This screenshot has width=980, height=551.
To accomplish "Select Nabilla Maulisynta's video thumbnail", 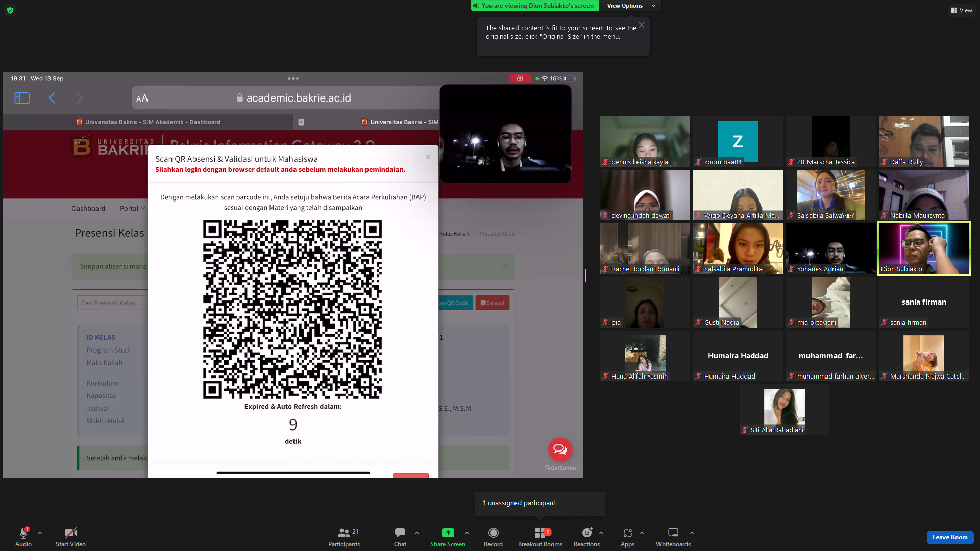I will 924,195.
